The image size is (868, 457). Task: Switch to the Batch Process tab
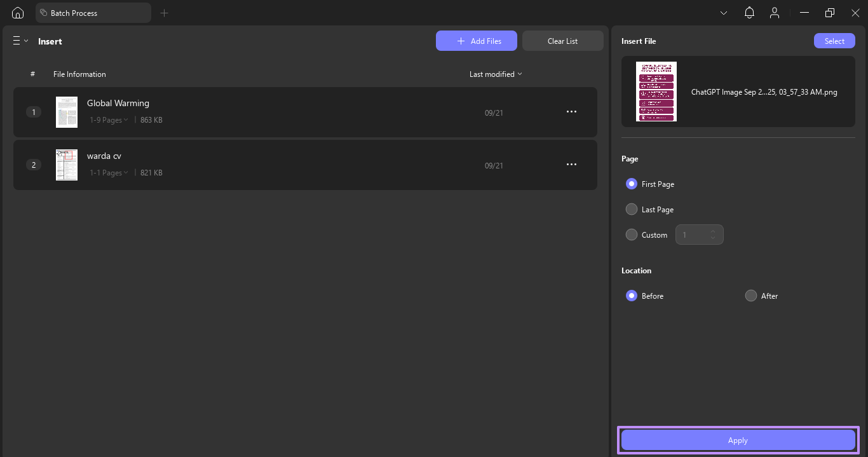pos(93,13)
